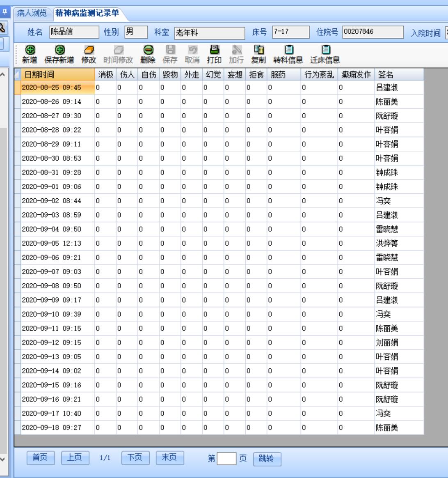Click the 修改 (edit) toolbar icon
Image resolution: width=448 pixels, height=478 pixels.
[89, 50]
